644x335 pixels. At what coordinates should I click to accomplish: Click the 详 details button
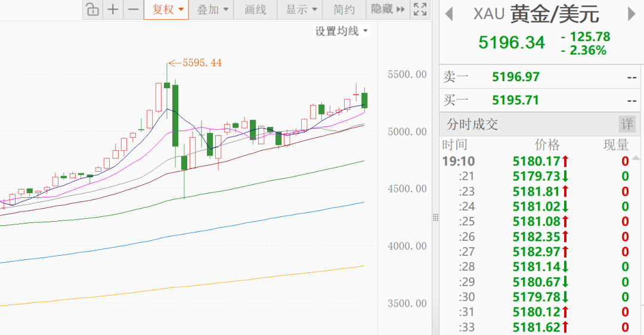pos(627,125)
